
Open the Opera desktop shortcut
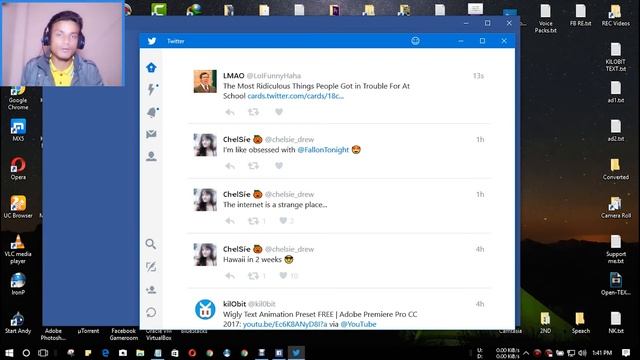18,168
